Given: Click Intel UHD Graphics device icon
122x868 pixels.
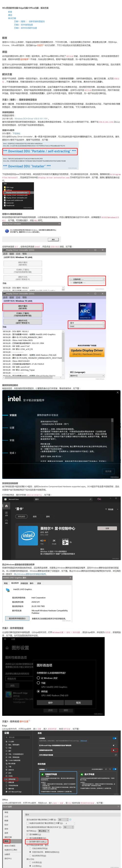Looking at the screenshot, I should (x=8, y=590).
